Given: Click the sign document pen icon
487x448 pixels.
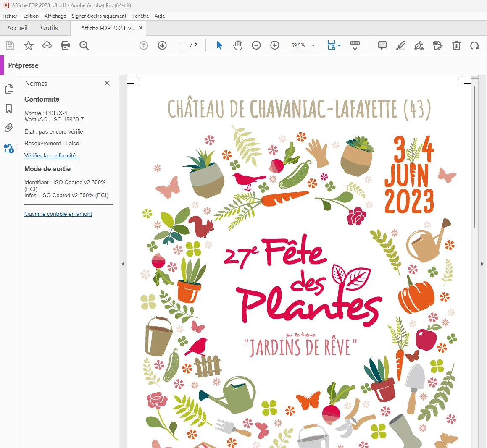Looking at the screenshot, I should pos(419,45).
